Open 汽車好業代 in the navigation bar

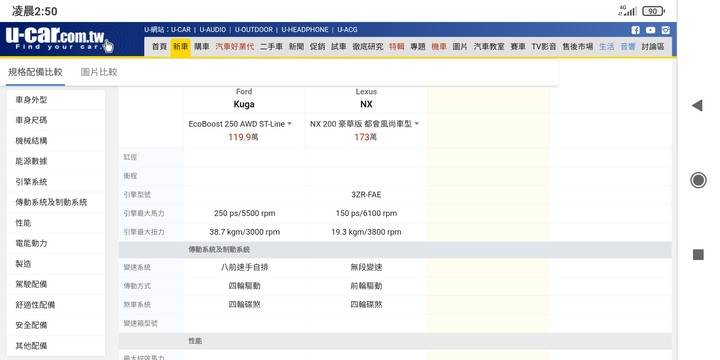235,47
